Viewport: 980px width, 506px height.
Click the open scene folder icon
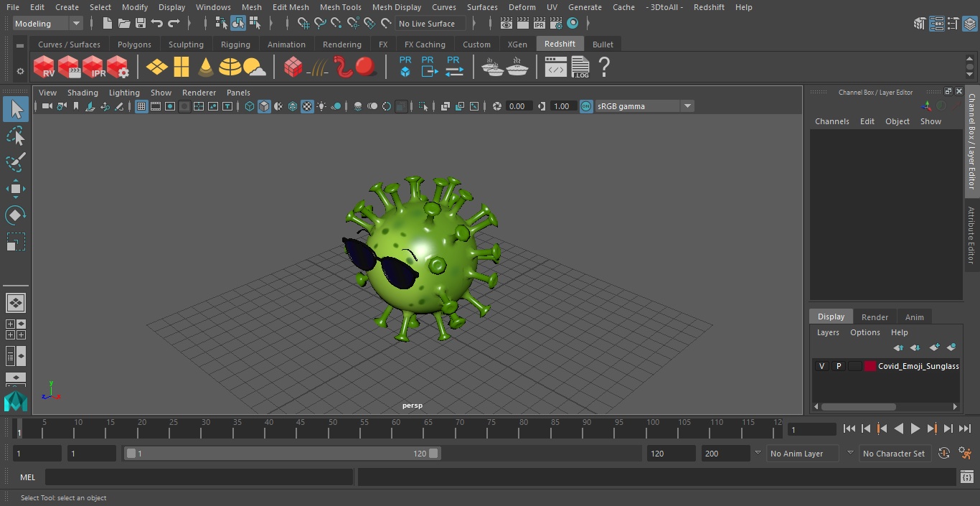(x=123, y=24)
